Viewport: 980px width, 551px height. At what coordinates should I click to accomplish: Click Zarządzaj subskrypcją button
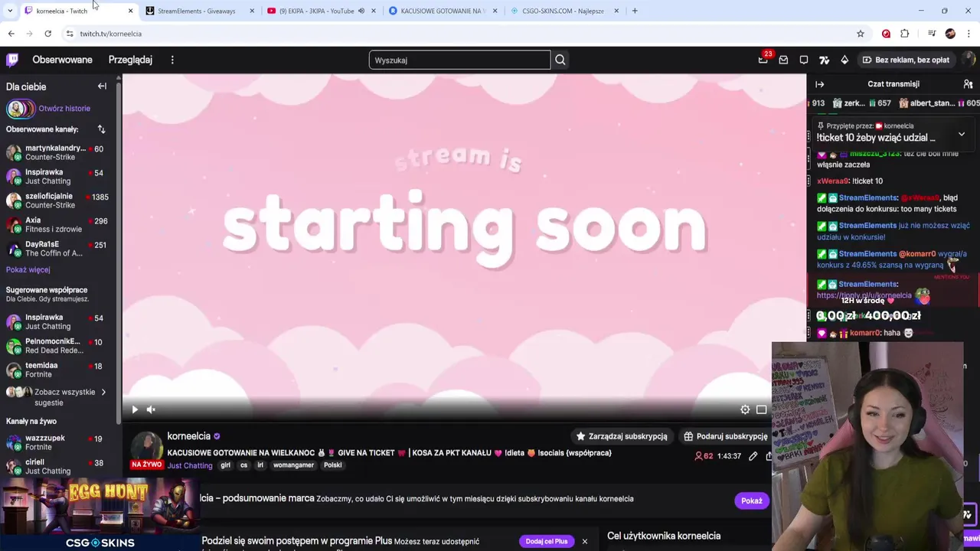coord(622,436)
